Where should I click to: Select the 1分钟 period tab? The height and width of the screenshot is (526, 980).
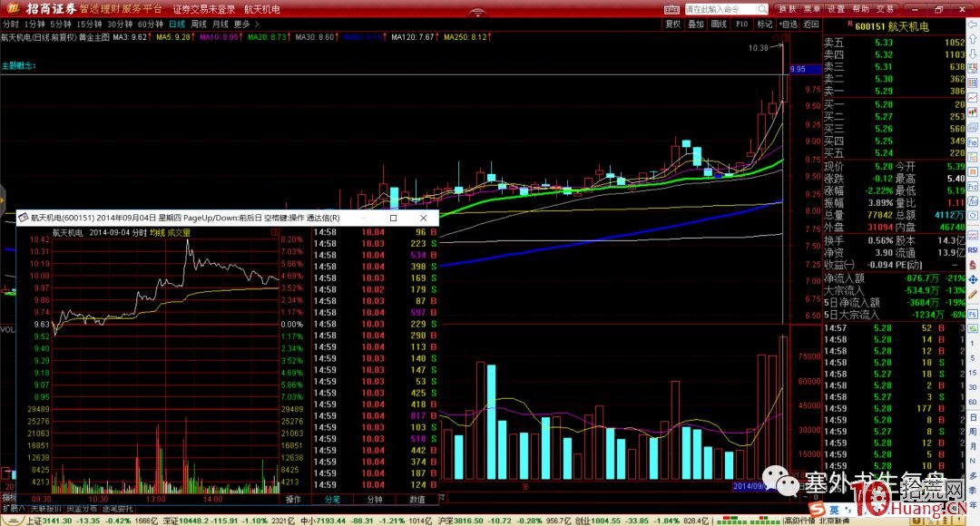[35, 24]
